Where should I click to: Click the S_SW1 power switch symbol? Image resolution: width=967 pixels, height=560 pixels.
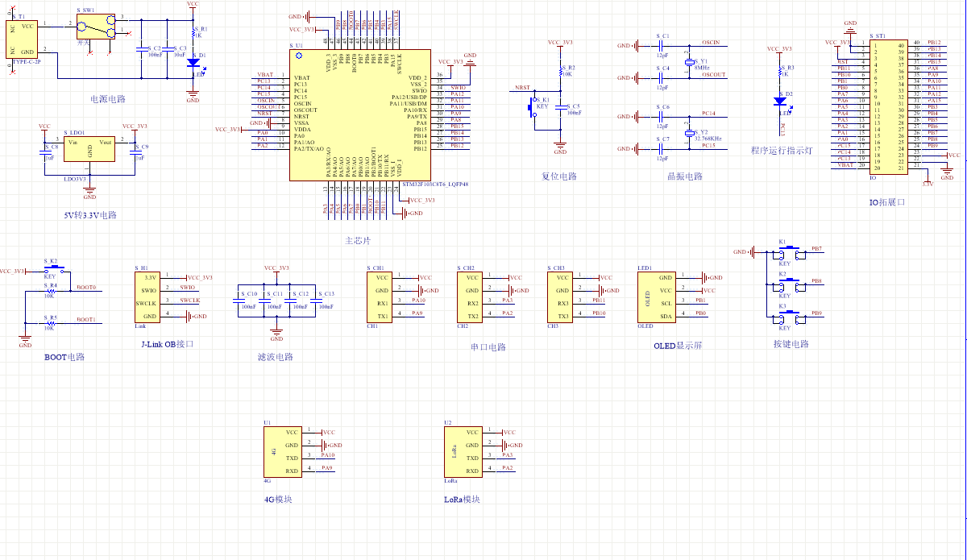pos(96,27)
